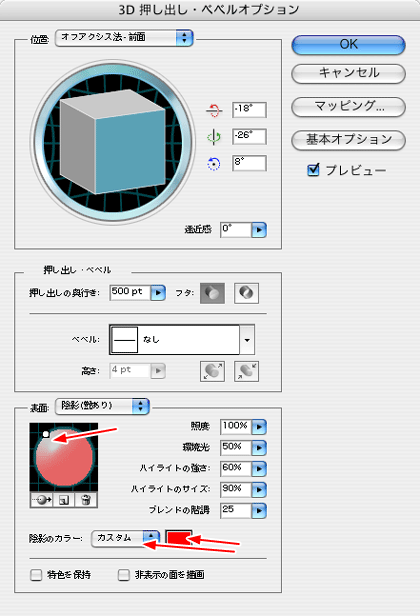Click the キャンセル button
Viewport: 420px width, 616px height.
[348, 73]
